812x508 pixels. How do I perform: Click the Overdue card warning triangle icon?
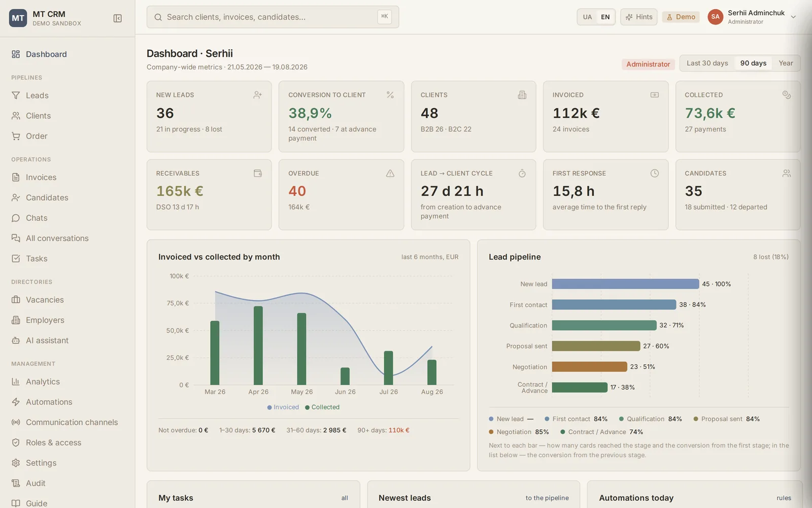coord(390,173)
